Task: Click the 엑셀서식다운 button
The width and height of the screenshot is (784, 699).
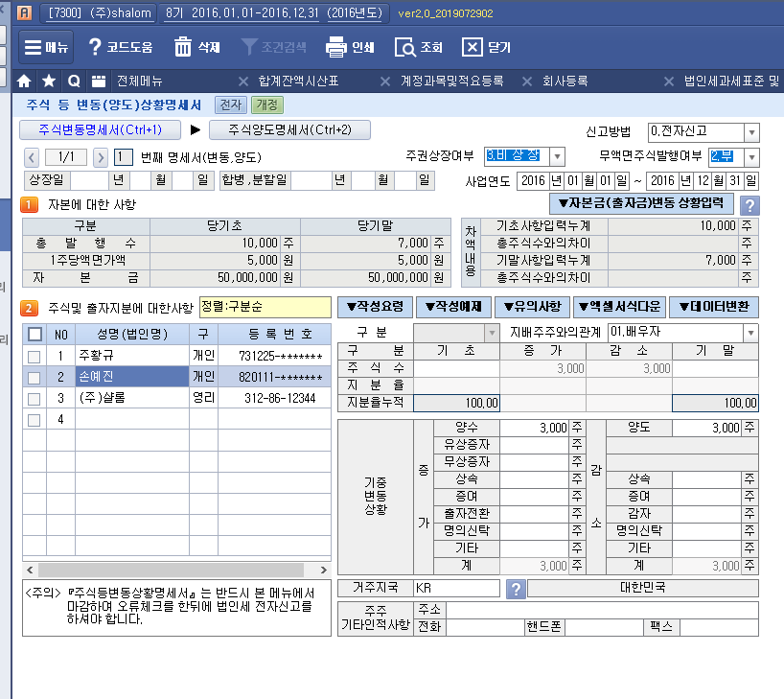Action: pyautogui.click(x=617, y=308)
